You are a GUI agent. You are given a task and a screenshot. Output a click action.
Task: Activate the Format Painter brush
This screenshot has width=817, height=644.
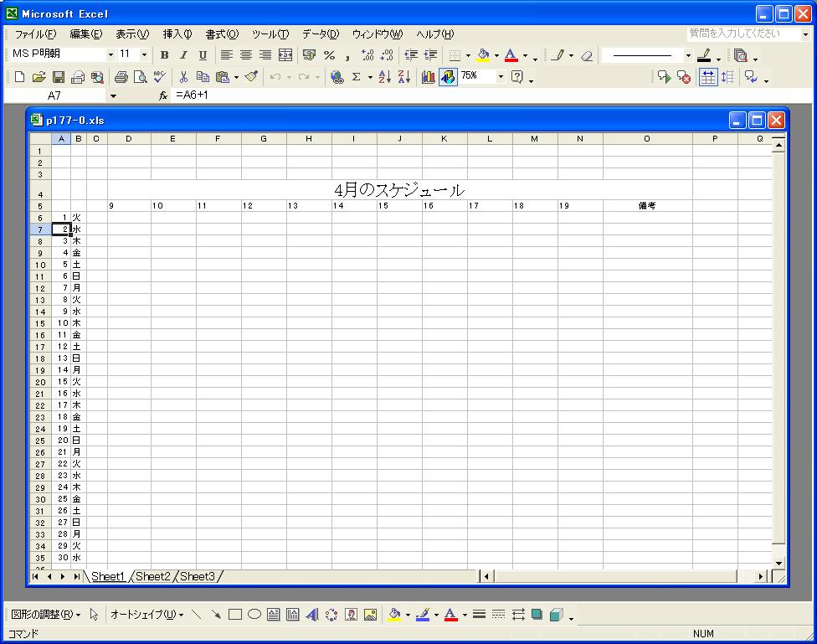click(x=252, y=77)
